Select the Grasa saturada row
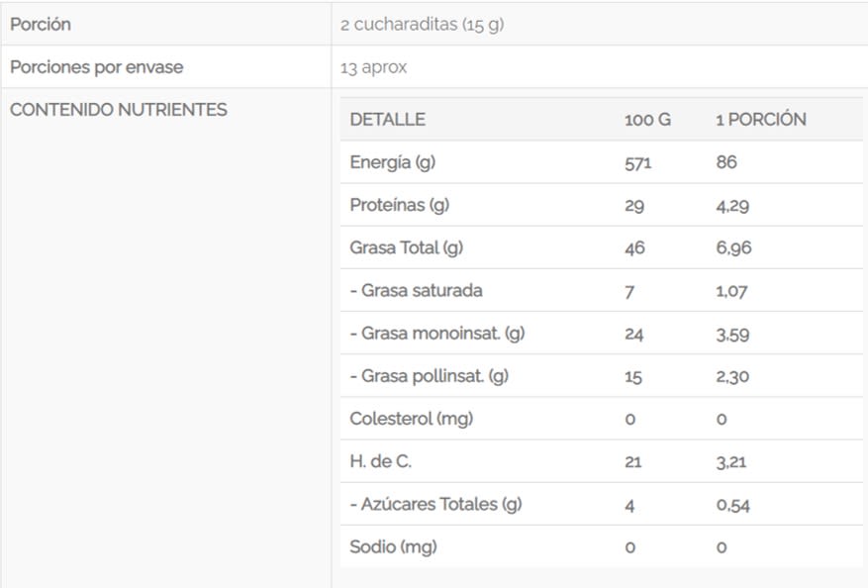Image resolution: width=868 pixels, height=588 pixels. point(417,291)
